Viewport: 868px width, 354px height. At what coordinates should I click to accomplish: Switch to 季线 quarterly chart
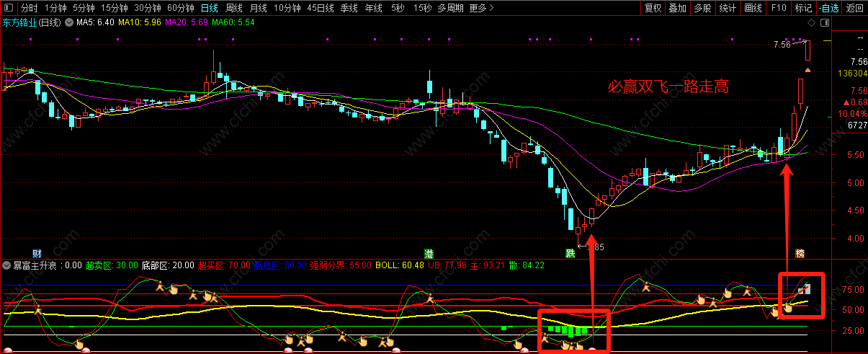(349, 9)
